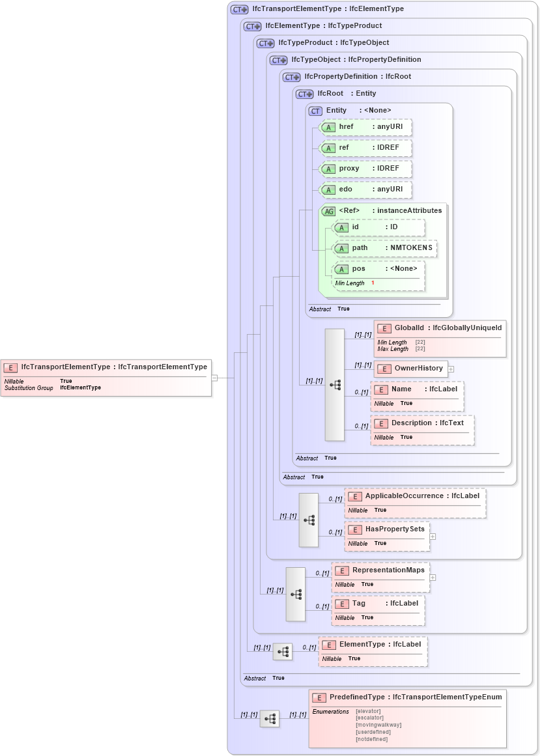The image size is (540, 756).
Task: Click the E icon on the GlobalId element
Action: click(384, 328)
